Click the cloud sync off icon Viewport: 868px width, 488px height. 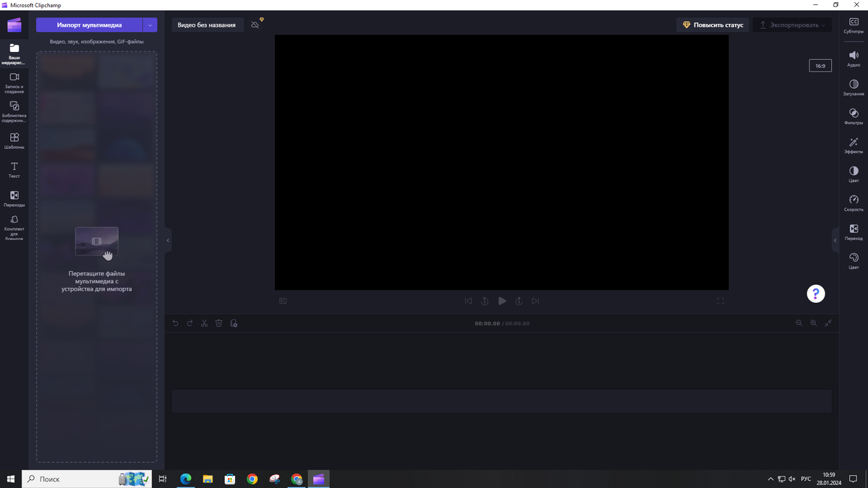(x=255, y=25)
